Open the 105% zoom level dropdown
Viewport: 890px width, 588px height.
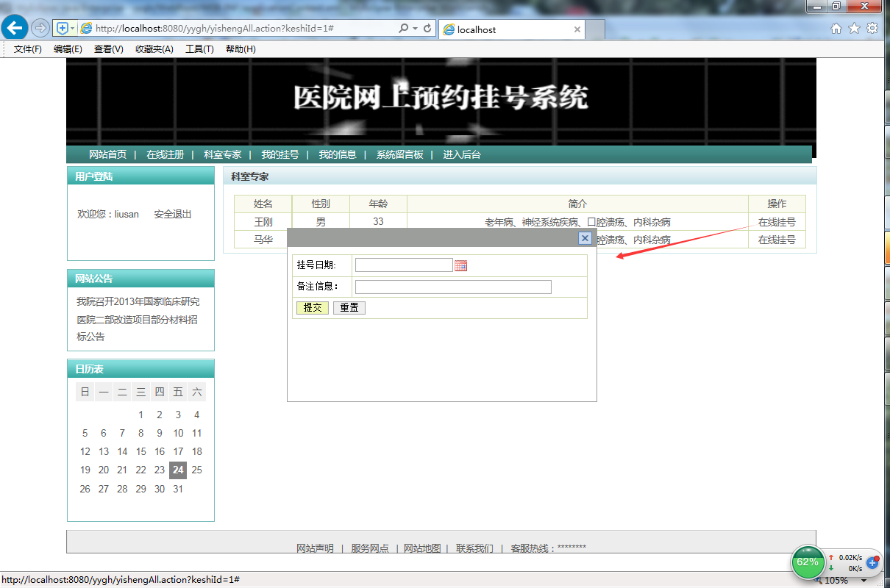coord(864,581)
